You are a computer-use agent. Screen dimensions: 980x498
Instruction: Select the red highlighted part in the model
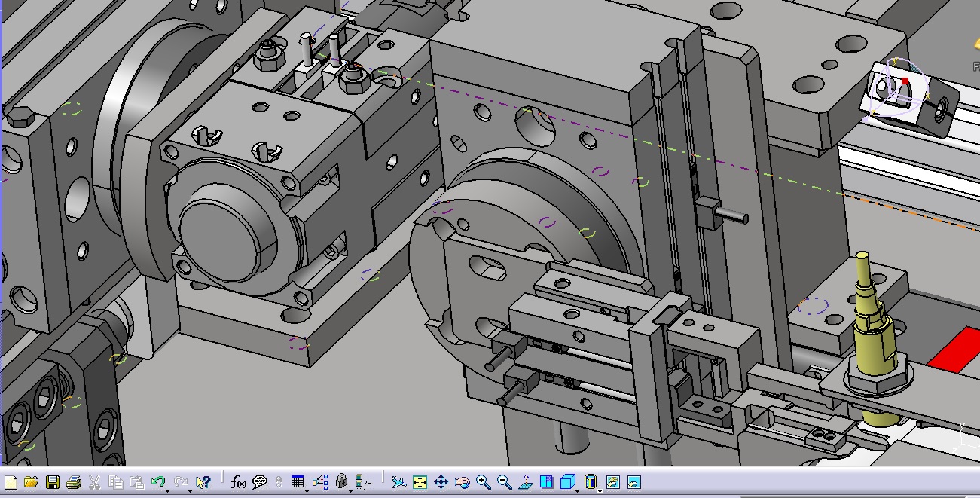[x=955, y=350]
